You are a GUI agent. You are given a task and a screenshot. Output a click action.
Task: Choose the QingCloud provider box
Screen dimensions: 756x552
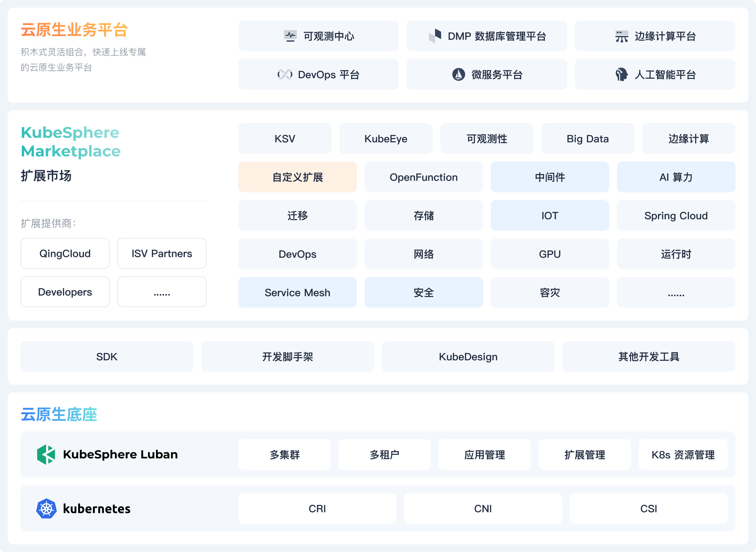pos(65,253)
